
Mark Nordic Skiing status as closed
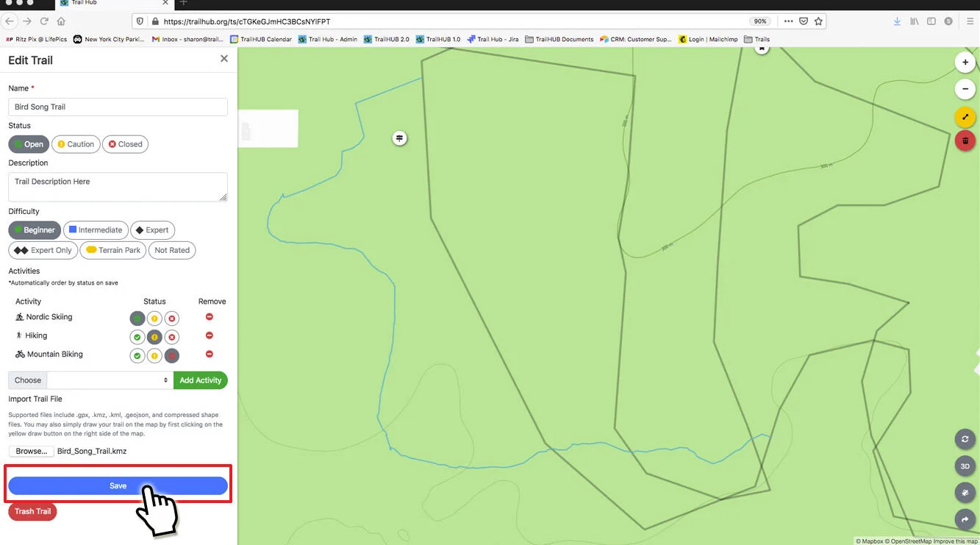click(172, 318)
